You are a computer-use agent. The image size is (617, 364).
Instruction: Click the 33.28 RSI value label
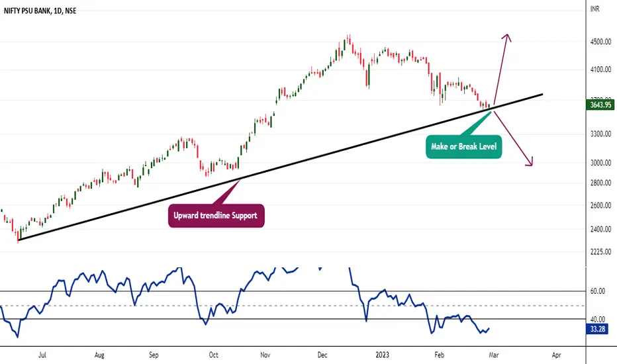[598, 329]
